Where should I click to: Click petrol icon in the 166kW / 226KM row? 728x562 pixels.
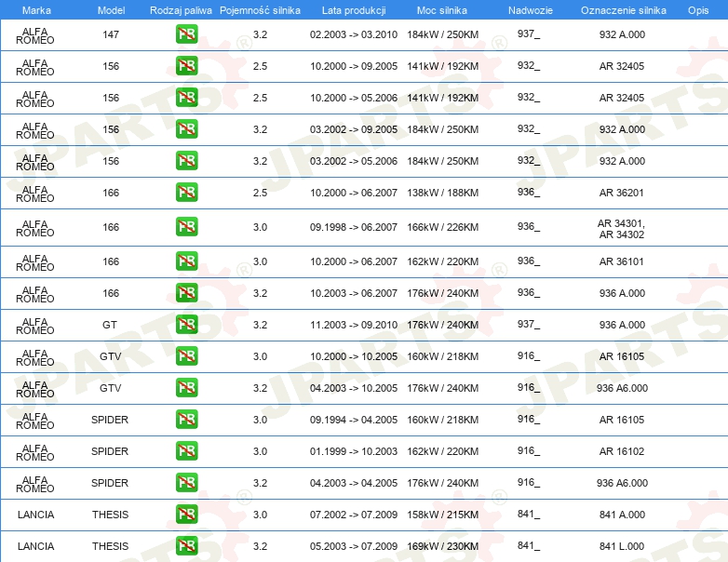[186, 227]
